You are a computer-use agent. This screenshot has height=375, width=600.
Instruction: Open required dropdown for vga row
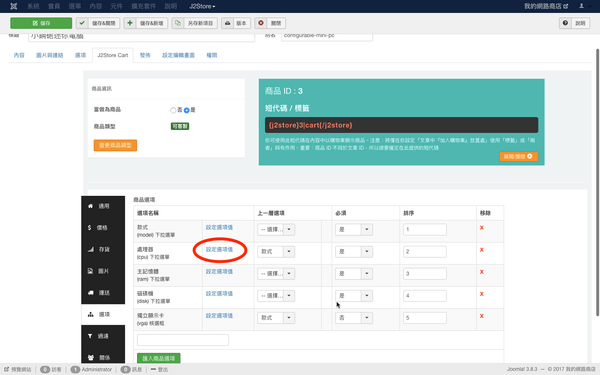[x=354, y=318]
